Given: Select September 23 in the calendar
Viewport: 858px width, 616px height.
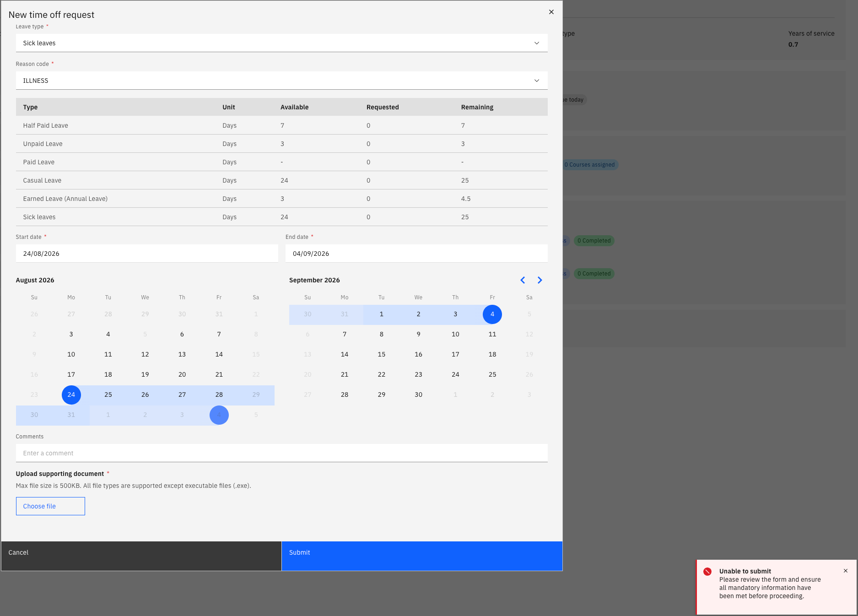Looking at the screenshot, I should [419, 375].
